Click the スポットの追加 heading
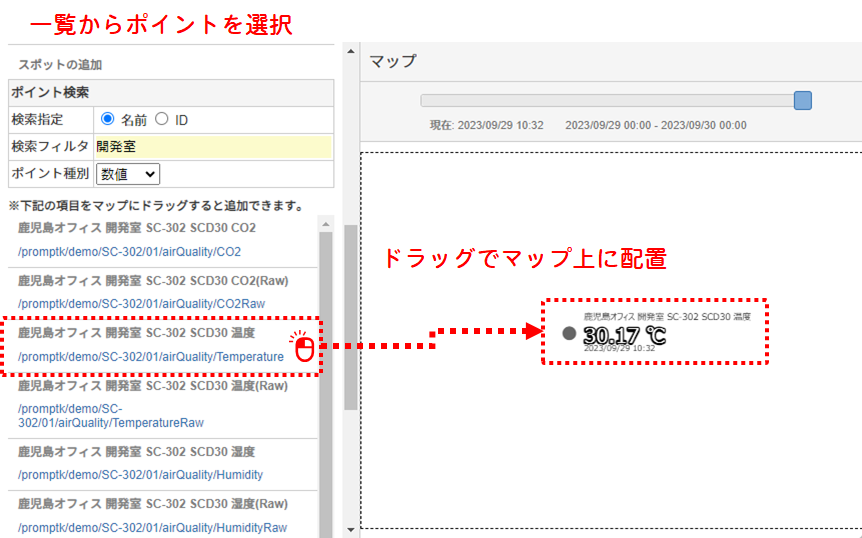The height and width of the screenshot is (538, 862). (60, 65)
